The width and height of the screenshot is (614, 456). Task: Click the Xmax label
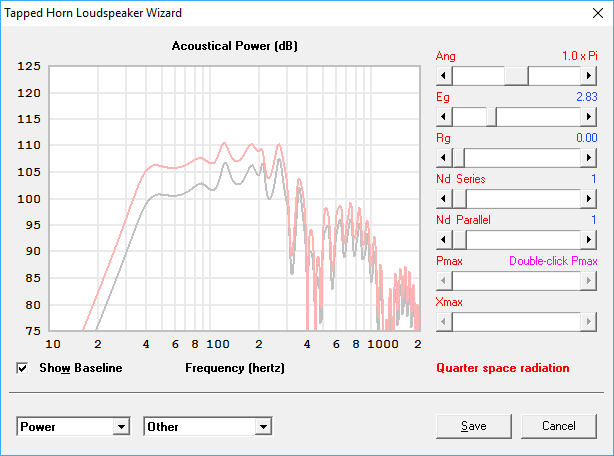click(449, 302)
